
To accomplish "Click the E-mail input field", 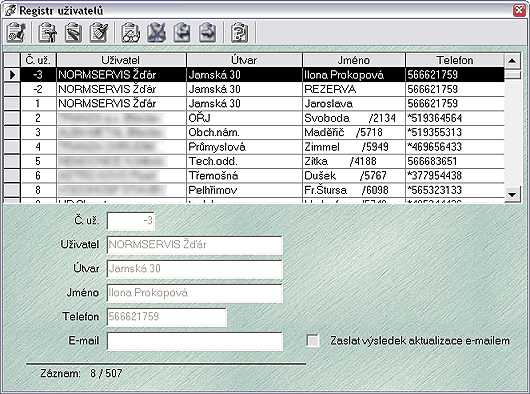I will (194, 341).
